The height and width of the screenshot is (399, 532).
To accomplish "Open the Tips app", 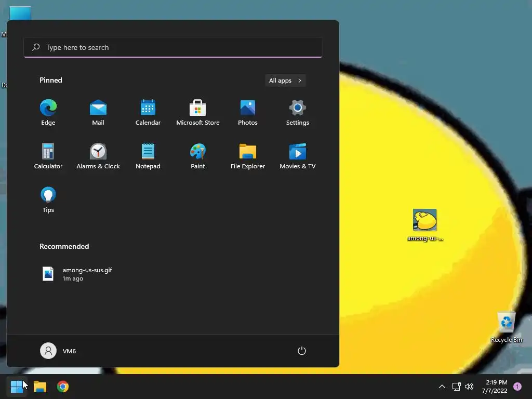I will coord(48,200).
